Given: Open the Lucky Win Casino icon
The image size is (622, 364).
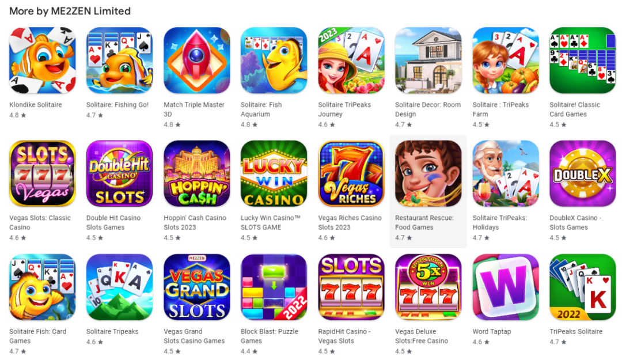Looking at the screenshot, I should click(274, 174).
